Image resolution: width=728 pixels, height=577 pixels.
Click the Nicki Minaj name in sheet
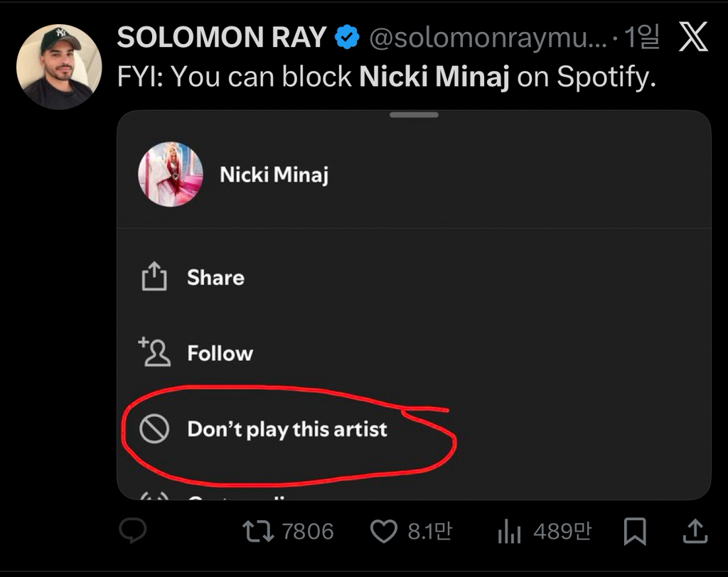pyautogui.click(x=274, y=174)
